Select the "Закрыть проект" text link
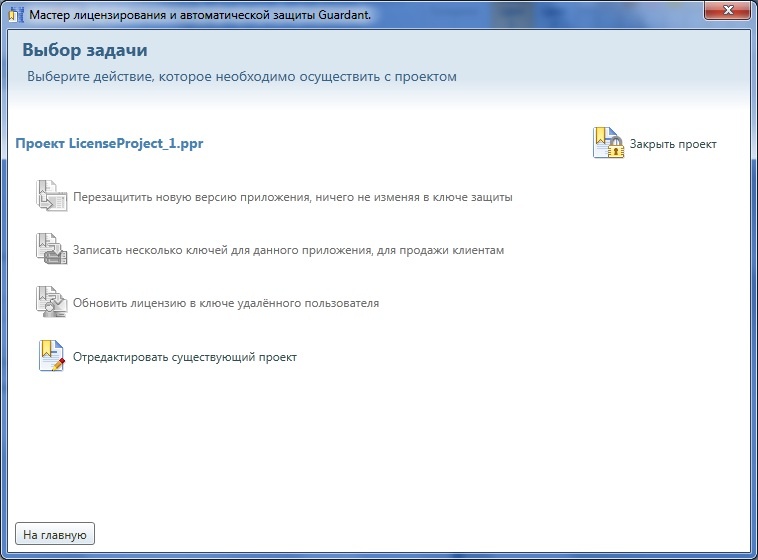The height and width of the screenshot is (560, 758). 672,144
